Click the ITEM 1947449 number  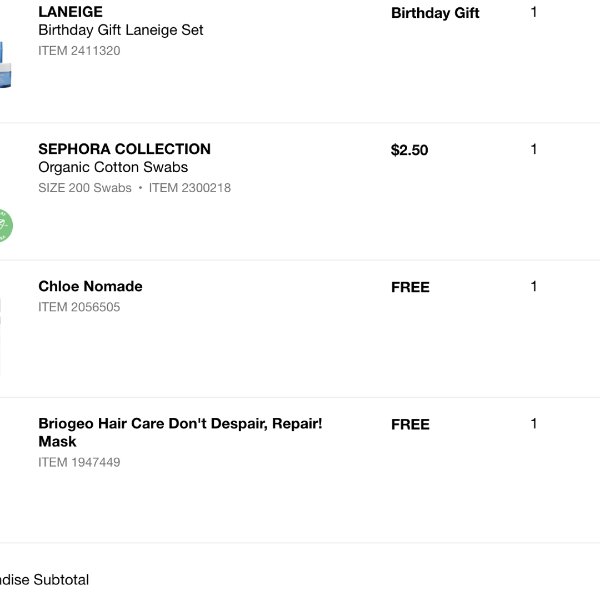[79, 462]
